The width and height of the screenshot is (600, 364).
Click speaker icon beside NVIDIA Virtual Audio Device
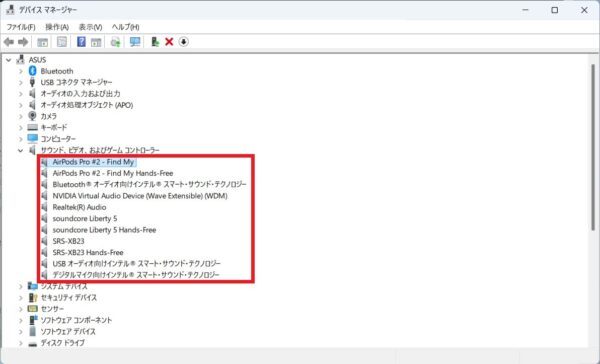[x=45, y=196]
